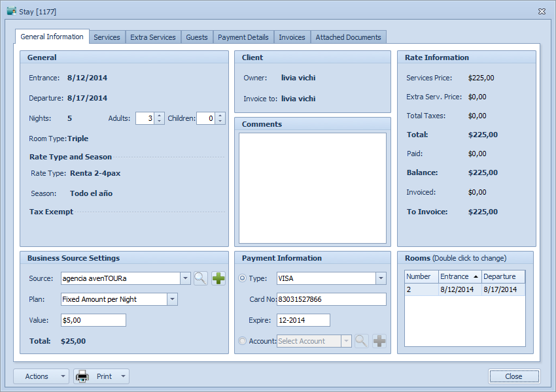Click the printer icon on Print button
The image size is (556, 392).
(x=82, y=376)
